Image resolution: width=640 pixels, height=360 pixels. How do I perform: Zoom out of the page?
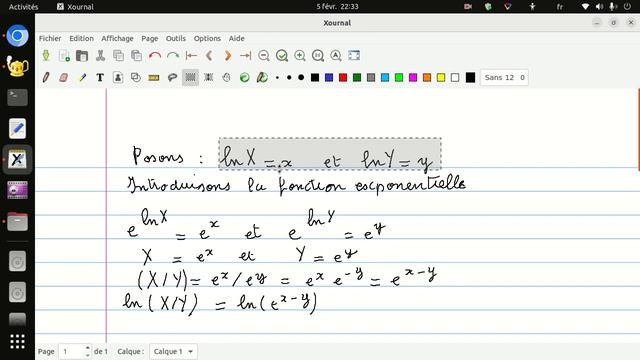pyautogui.click(x=264, y=56)
